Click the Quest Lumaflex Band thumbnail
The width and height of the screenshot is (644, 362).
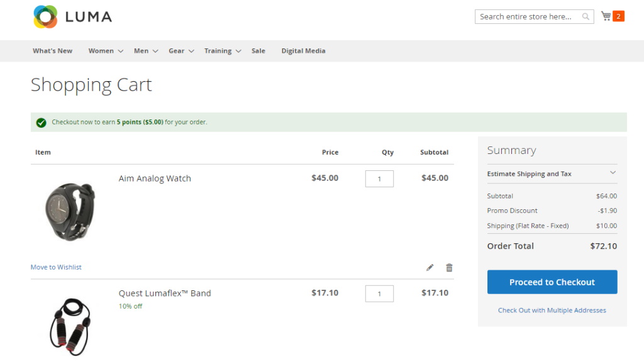tap(70, 326)
